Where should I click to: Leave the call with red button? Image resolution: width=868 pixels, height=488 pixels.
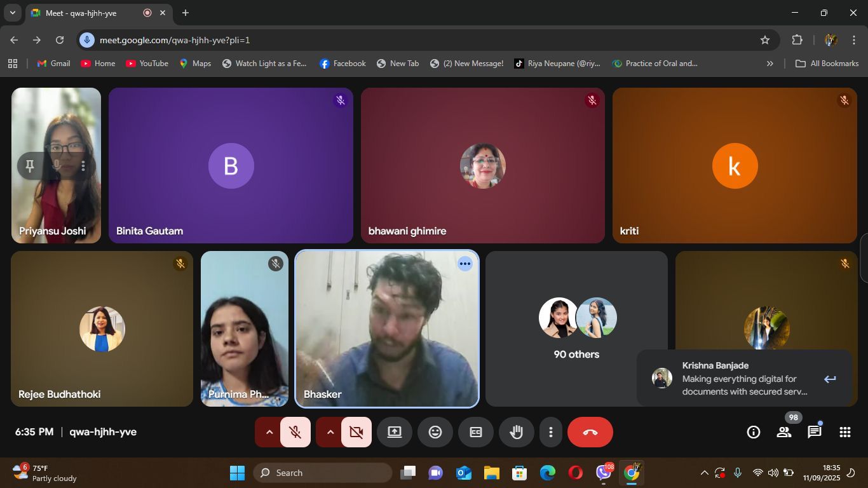point(590,432)
